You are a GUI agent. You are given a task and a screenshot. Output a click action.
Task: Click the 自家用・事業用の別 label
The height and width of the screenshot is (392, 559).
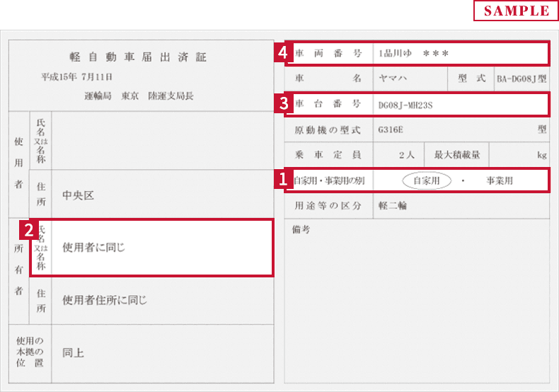click(x=329, y=180)
